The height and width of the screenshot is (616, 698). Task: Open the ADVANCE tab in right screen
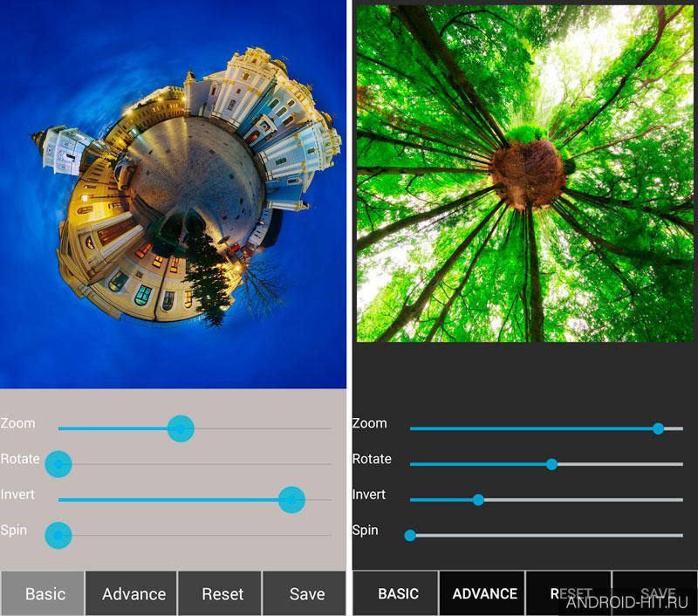tap(482, 593)
